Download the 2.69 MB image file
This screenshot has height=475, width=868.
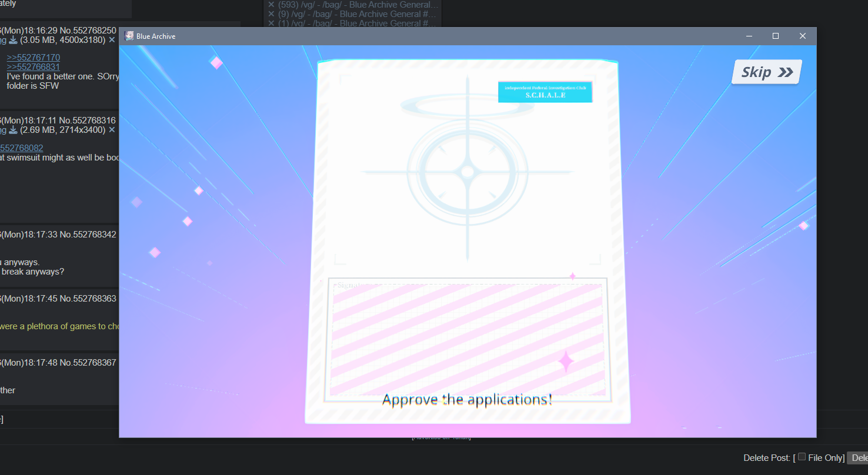click(x=13, y=129)
